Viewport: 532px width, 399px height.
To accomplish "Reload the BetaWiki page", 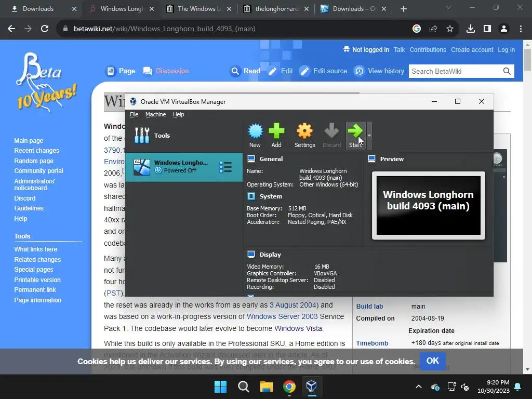I will [x=45, y=29].
